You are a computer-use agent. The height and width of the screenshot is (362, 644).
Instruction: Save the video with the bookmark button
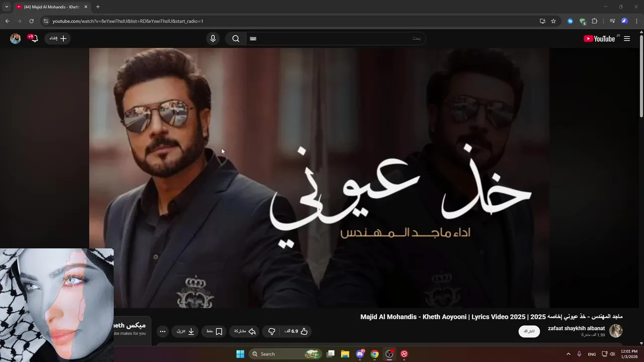pos(214,331)
